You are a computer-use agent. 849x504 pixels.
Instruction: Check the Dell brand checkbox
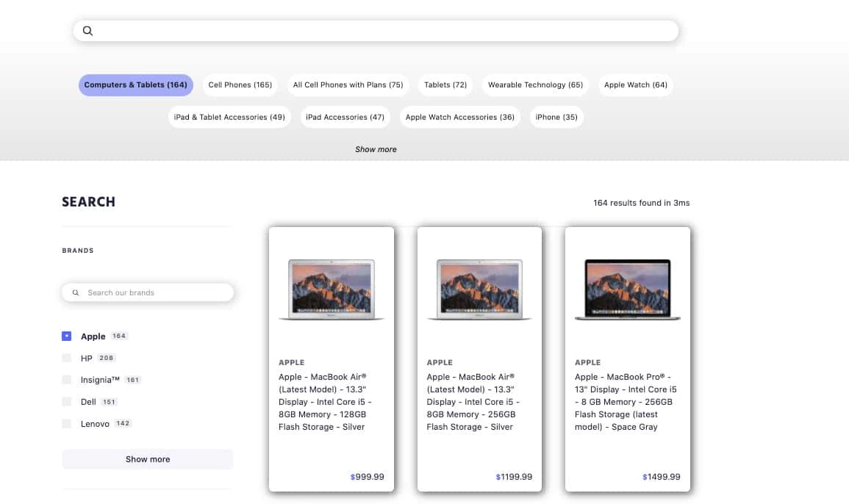click(66, 402)
